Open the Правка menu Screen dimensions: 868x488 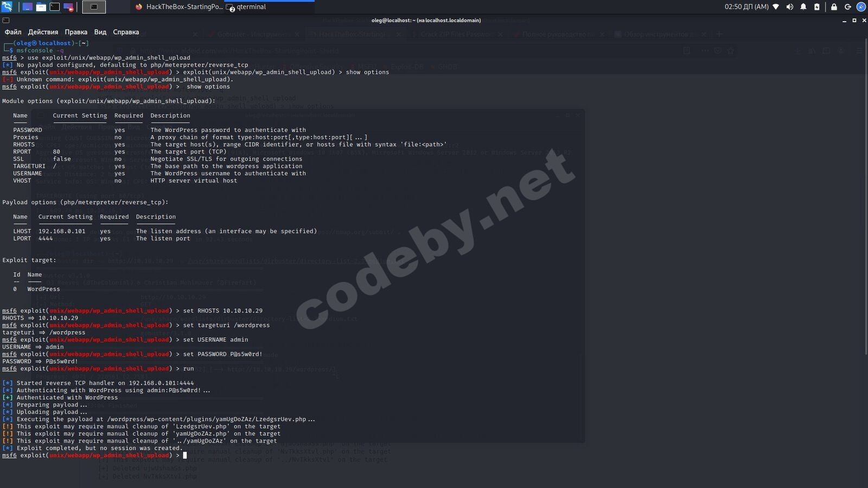[x=76, y=32]
